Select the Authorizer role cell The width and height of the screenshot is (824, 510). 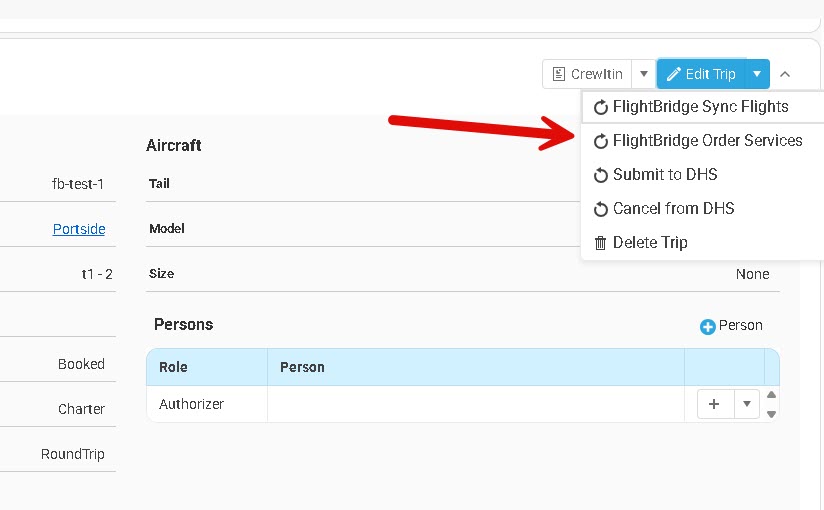(192, 404)
